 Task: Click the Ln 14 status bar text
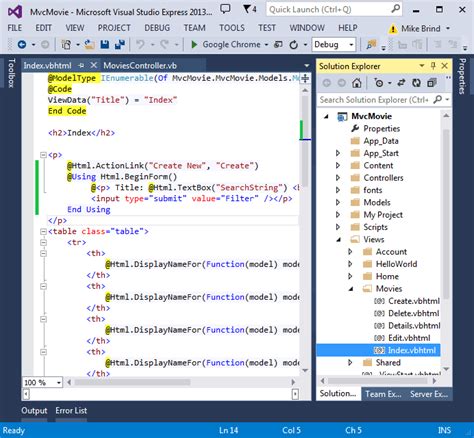click(x=229, y=430)
